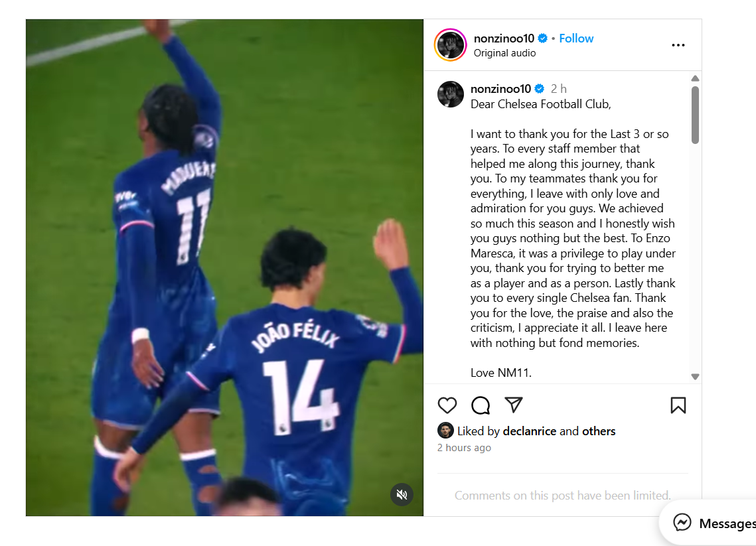Click the nonzinoo10 username in the caption
This screenshot has height=546, width=756.
point(500,89)
